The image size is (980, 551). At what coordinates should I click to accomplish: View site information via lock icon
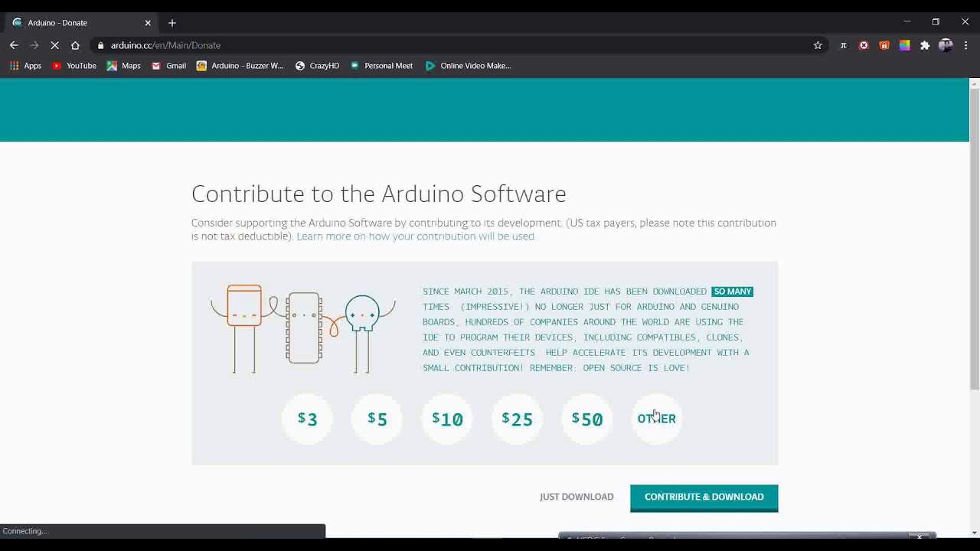click(x=100, y=45)
